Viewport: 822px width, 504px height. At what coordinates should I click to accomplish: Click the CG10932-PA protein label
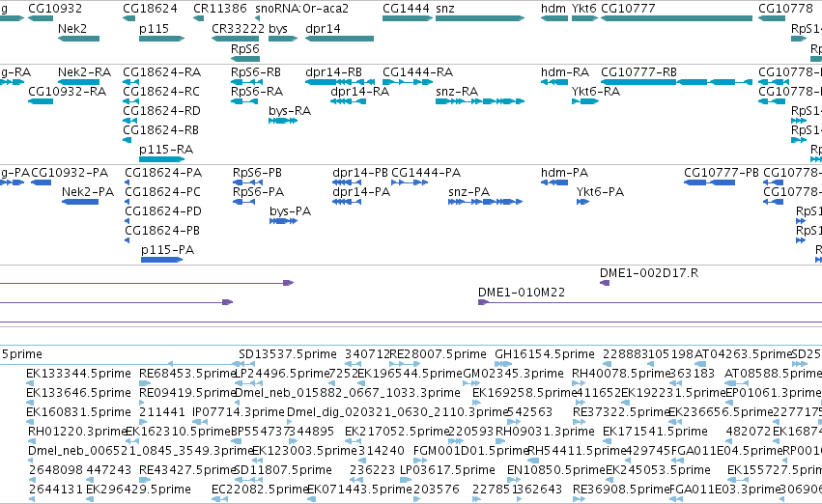tap(70, 173)
